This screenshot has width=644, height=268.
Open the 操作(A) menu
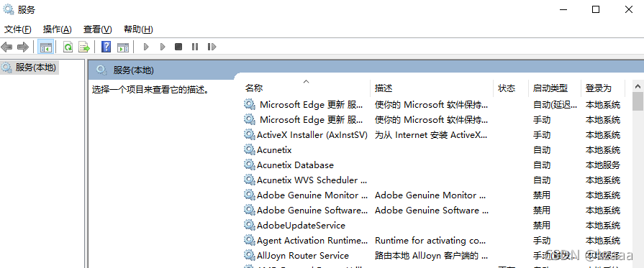[58, 29]
